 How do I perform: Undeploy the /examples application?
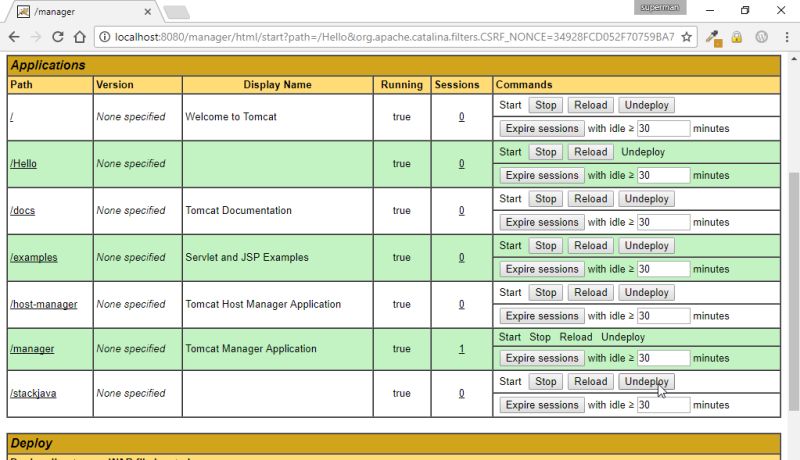pos(646,246)
